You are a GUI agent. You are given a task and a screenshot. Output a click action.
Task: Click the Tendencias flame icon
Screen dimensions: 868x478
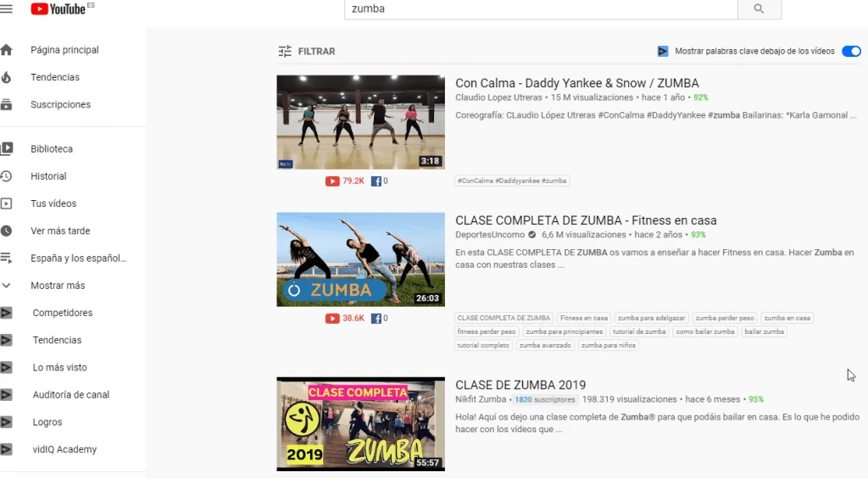pos(6,77)
